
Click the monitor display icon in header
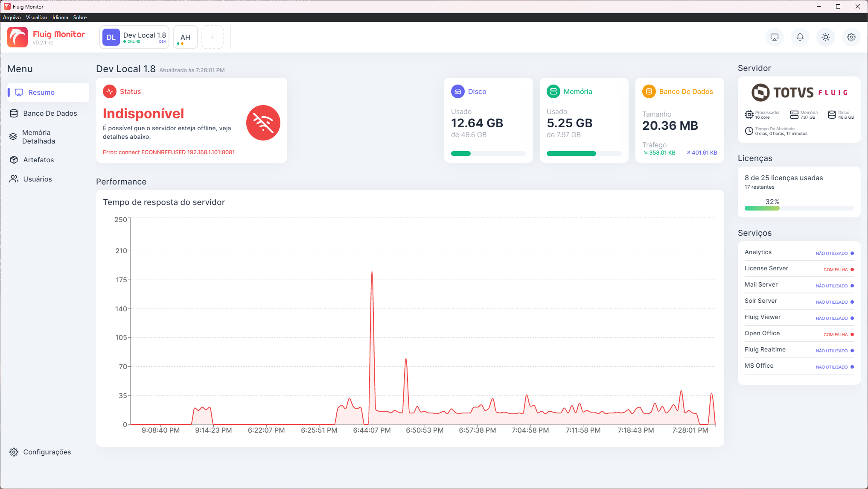pos(775,37)
